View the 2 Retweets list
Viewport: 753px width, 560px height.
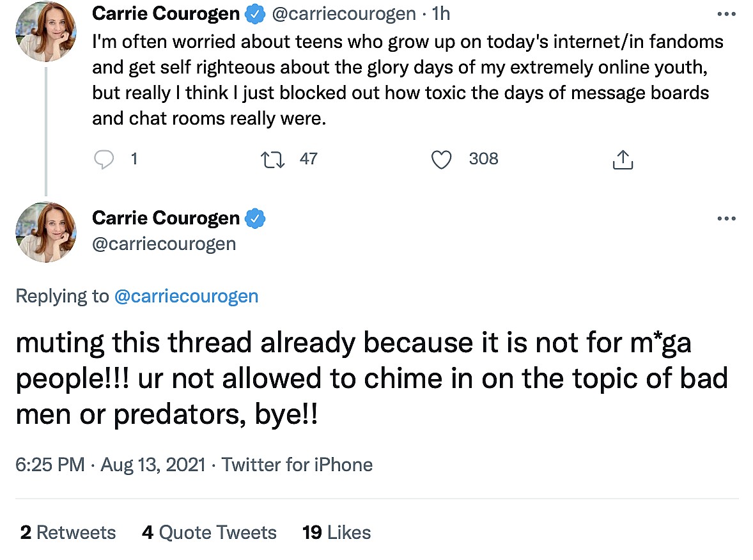pos(68,533)
